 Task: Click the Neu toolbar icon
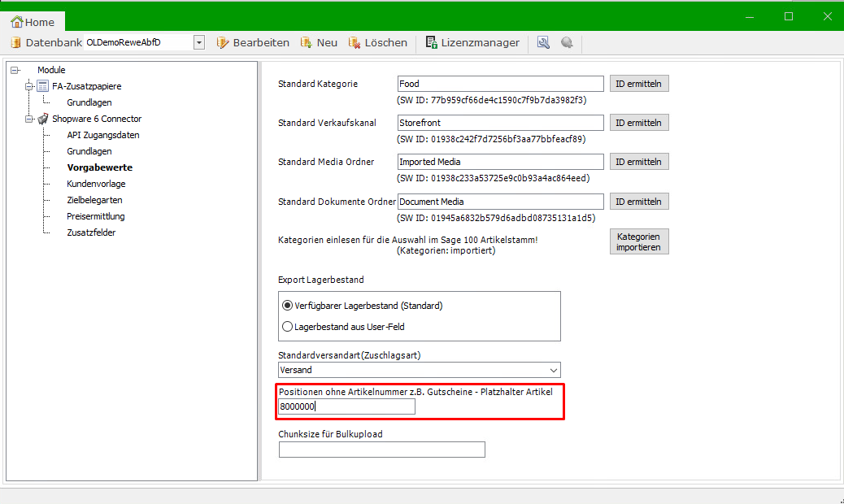pyautogui.click(x=307, y=43)
